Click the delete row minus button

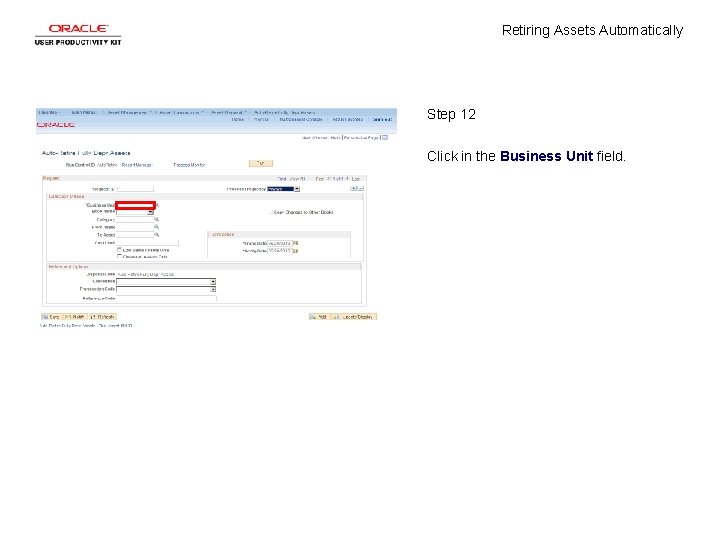coord(360,188)
